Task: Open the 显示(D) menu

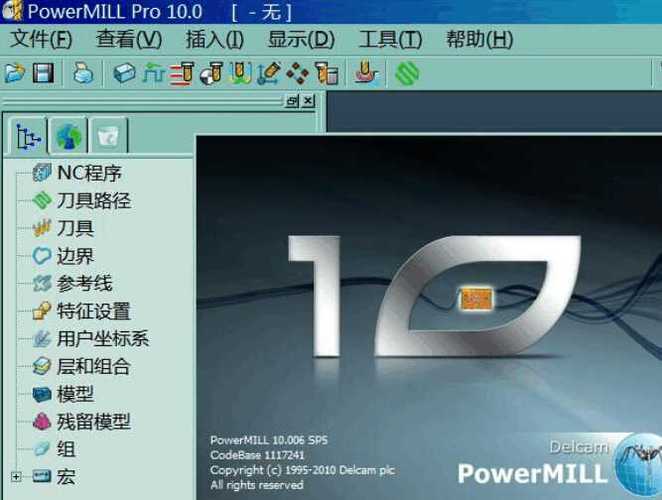Action: [x=301, y=39]
